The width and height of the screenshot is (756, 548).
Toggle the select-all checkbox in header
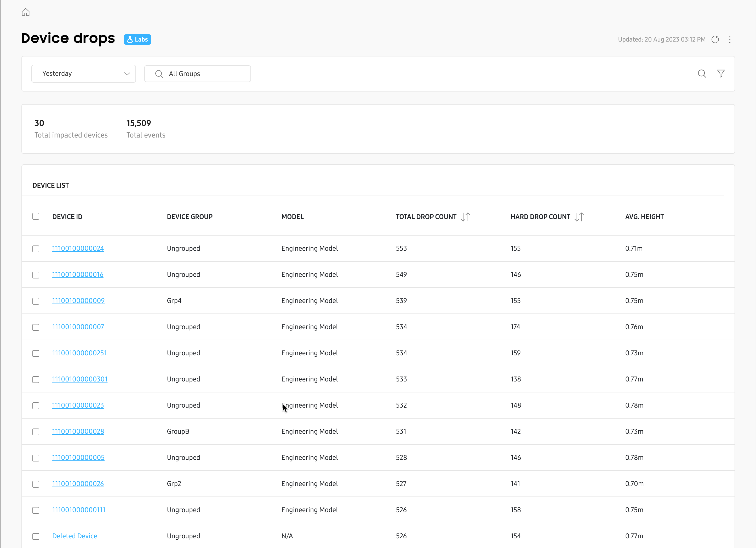[x=36, y=216]
